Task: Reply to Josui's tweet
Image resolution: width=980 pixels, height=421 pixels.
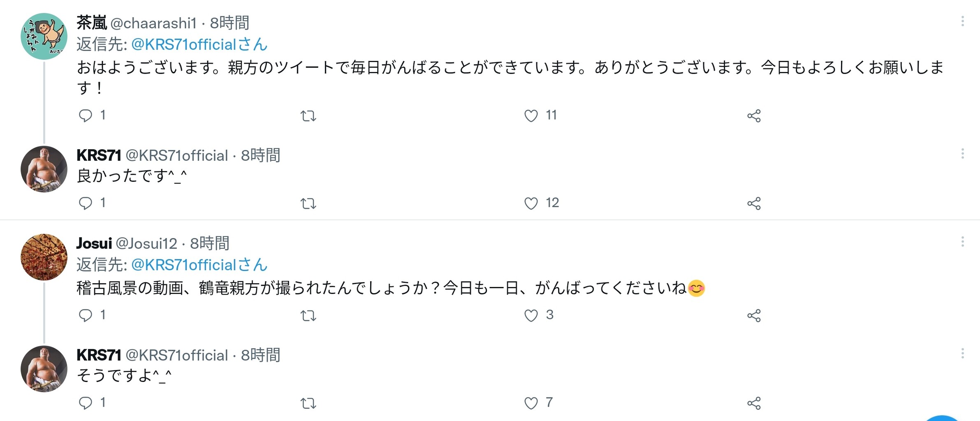Action: pos(85,315)
